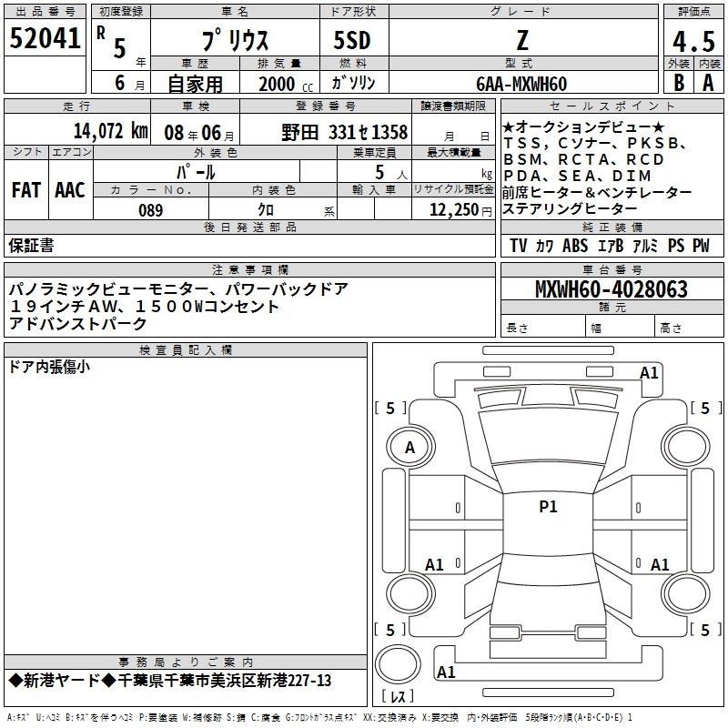Image resolution: width=728 pixels, height=728 pixels.
Task: Click the color number 089 field
Action: pyautogui.click(x=151, y=209)
